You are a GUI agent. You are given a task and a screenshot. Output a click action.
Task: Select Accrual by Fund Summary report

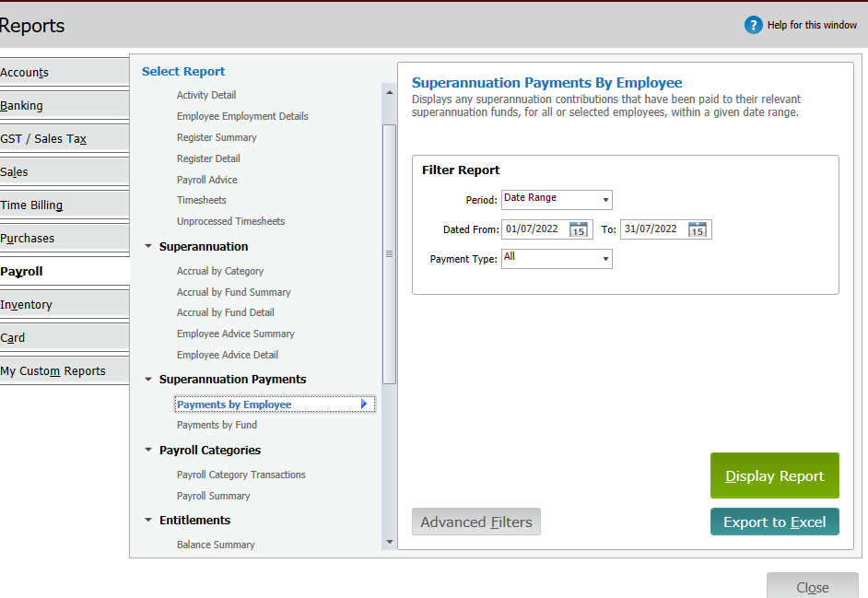[x=234, y=292]
